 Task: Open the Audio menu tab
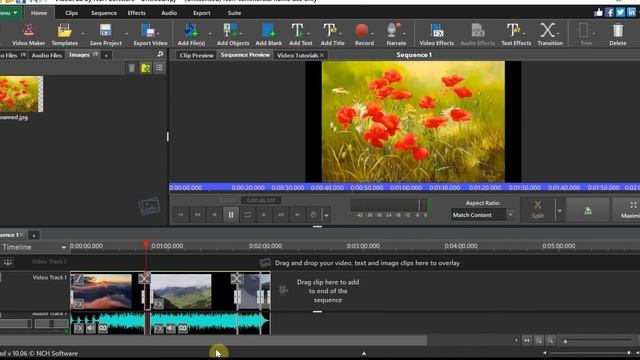click(x=169, y=13)
